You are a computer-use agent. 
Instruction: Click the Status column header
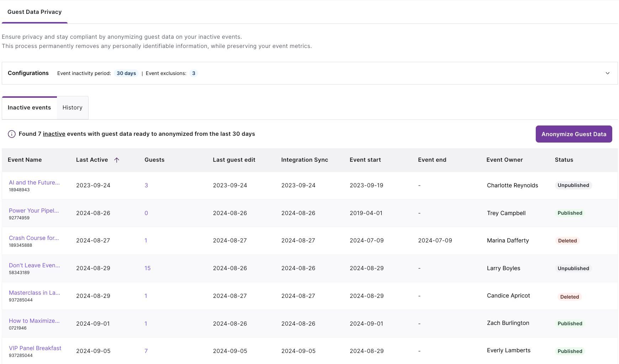(x=564, y=160)
